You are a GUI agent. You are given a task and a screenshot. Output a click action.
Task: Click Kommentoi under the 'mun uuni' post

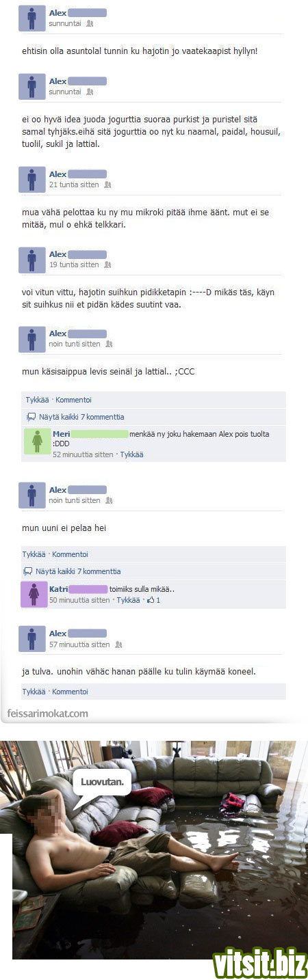click(x=70, y=554)
